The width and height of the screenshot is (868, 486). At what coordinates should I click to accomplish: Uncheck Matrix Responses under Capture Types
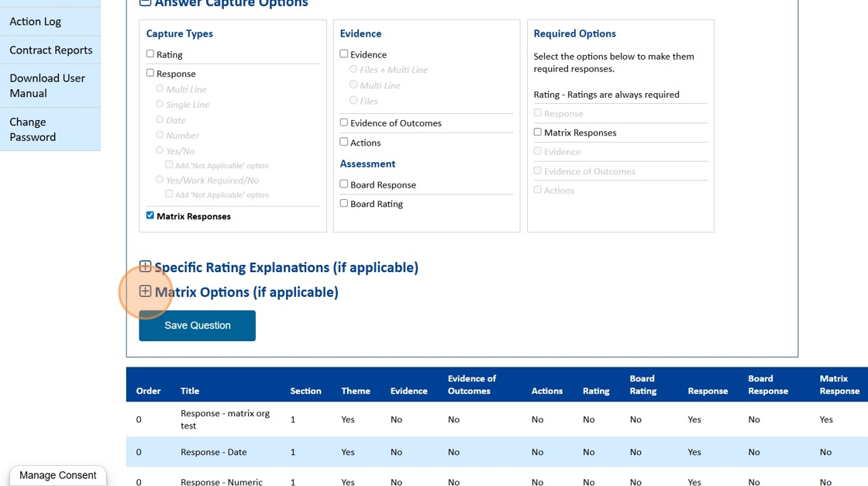(150, 215)
